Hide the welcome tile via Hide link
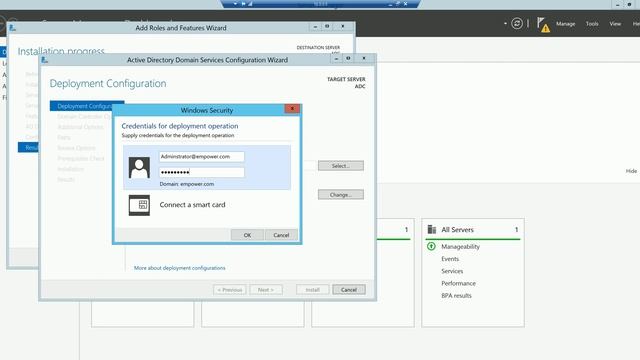This screenshot has width=640, height=360. coord(631,171)
